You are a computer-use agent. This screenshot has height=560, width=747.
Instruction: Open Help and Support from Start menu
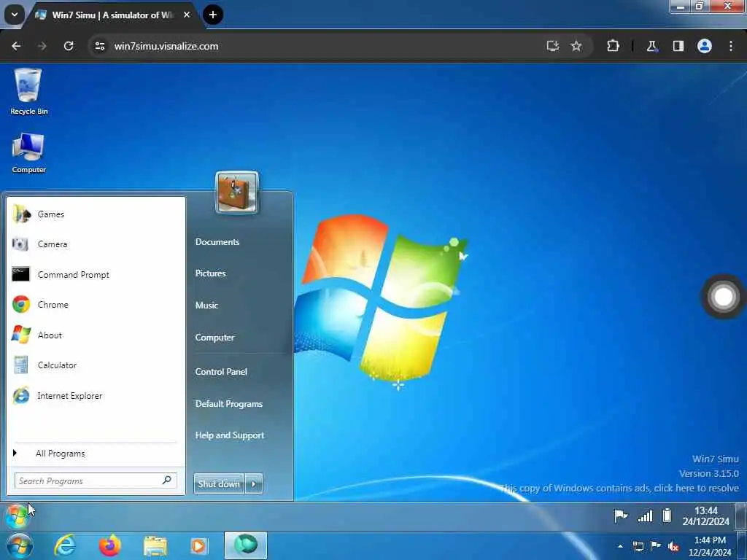tap(230, 435)
